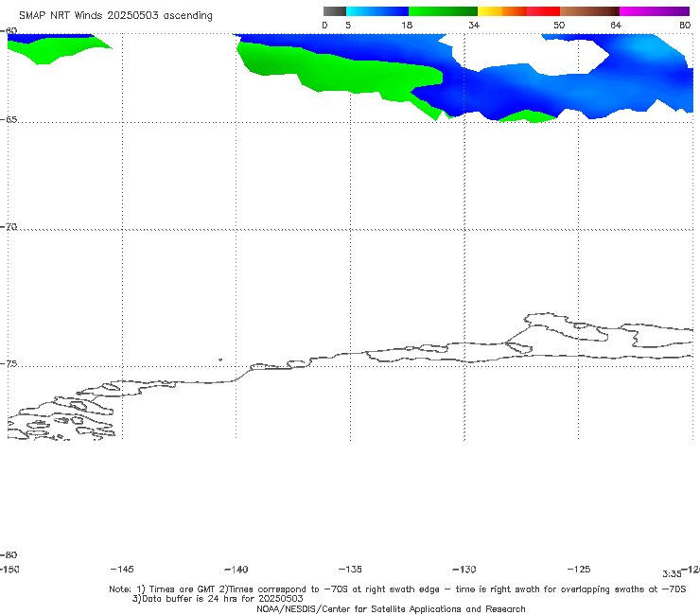Click the longitude label '-150'
This screenshot has width=700, height=615.
click(x=9, y=569)
